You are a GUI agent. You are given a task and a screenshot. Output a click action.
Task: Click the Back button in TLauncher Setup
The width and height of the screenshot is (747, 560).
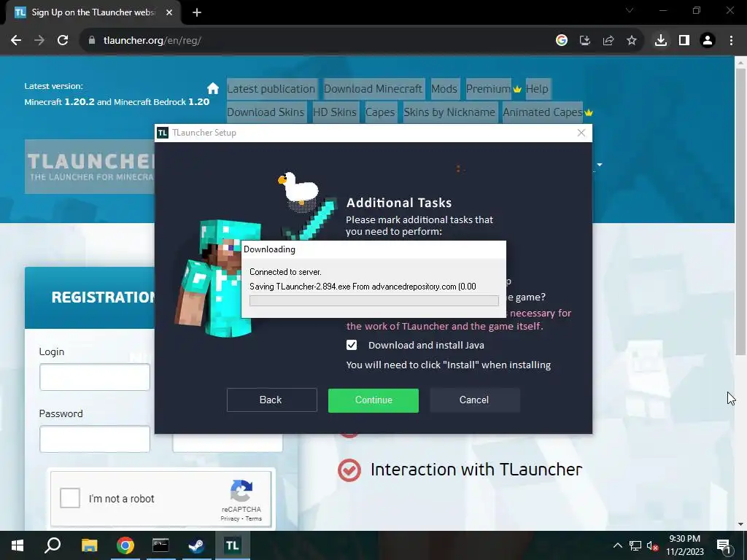(x=271, y=400)
